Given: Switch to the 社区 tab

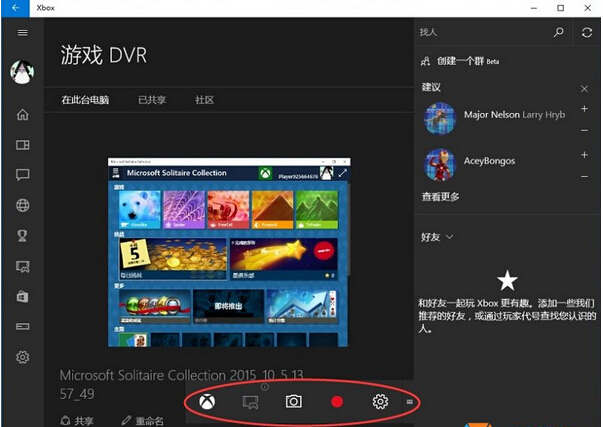Looking at the screenshot, I should tap(204, 100).
